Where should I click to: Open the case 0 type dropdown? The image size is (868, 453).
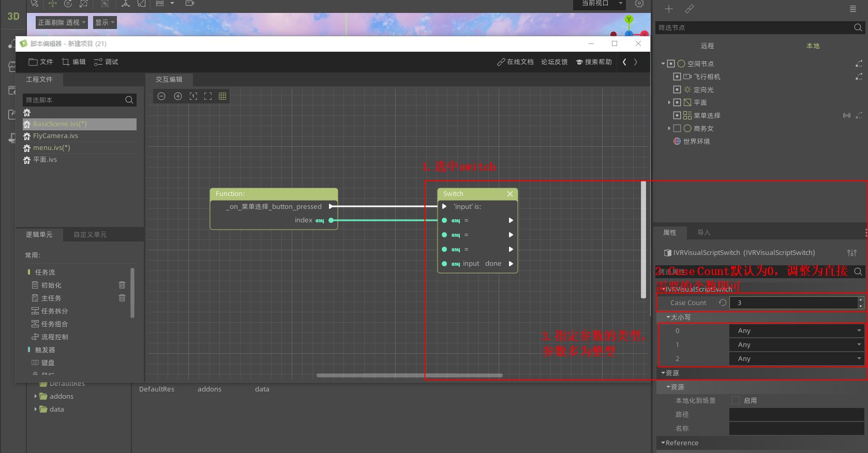pos(797,330)
